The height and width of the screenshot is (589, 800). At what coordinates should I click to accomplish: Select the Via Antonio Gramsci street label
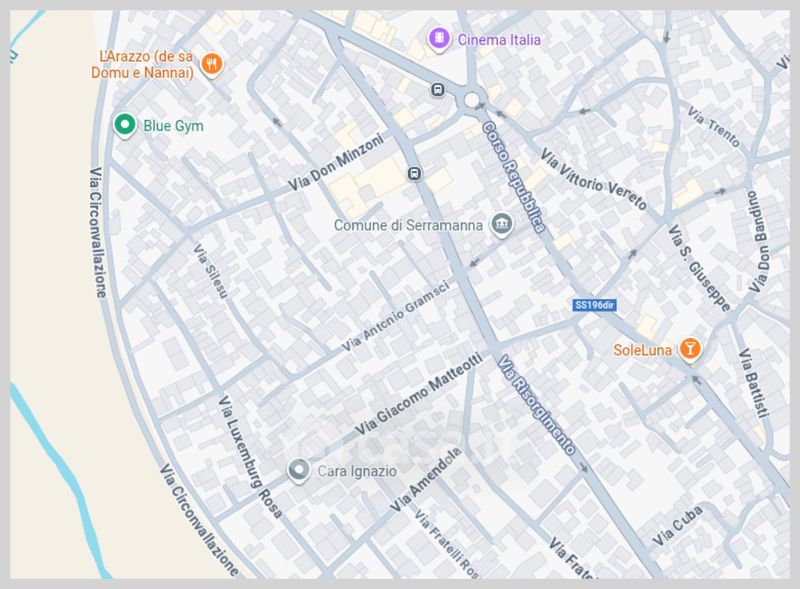pyautogui.click(x=394, y=315)
